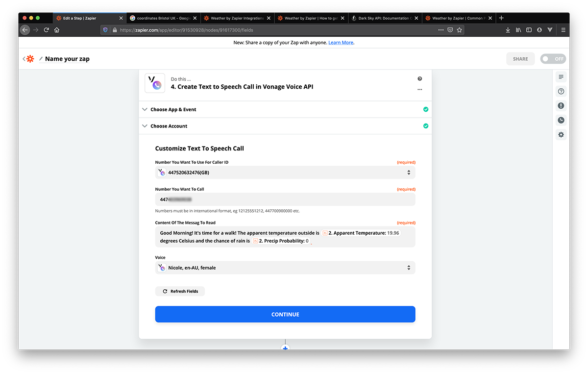
Task: Switch to Weather by Zapier How to tab
Action: (x=311, y=18)
